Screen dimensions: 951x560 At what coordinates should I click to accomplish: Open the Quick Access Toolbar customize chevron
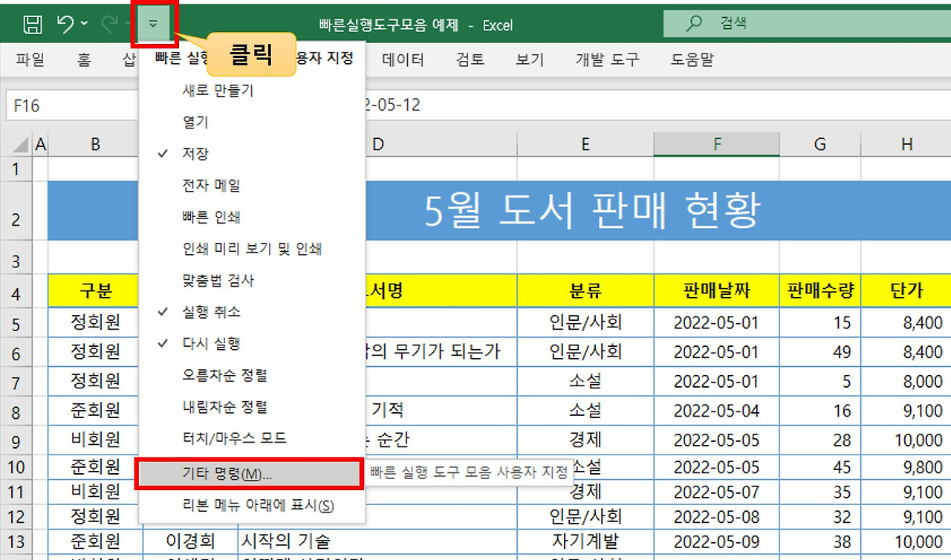[x=153, y=23]
